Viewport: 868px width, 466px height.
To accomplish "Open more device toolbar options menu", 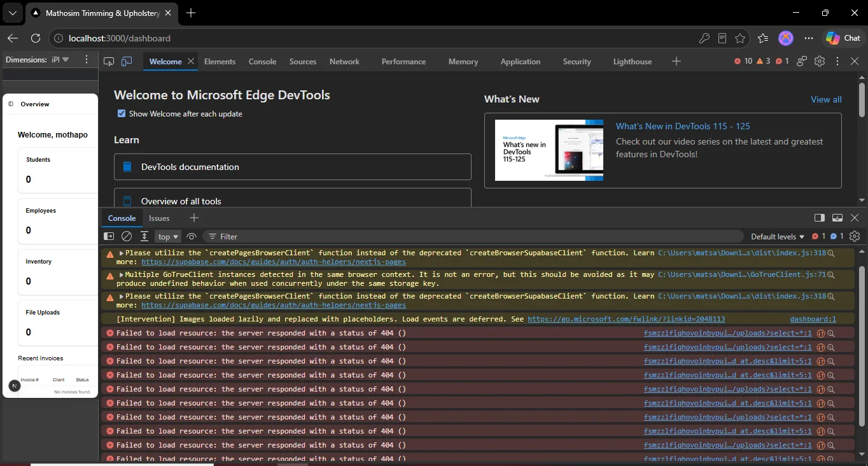I will pyautogui.click(x=87, y=59).
